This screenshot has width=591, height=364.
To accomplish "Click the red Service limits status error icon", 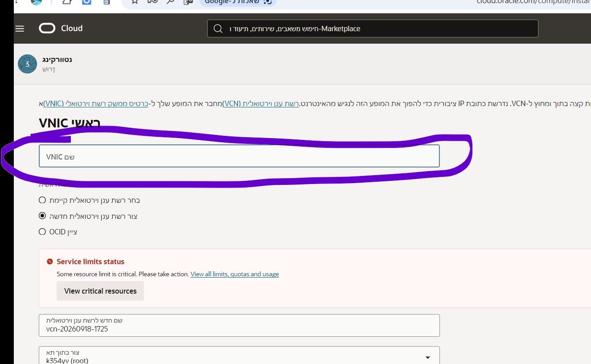I will 50,262.
